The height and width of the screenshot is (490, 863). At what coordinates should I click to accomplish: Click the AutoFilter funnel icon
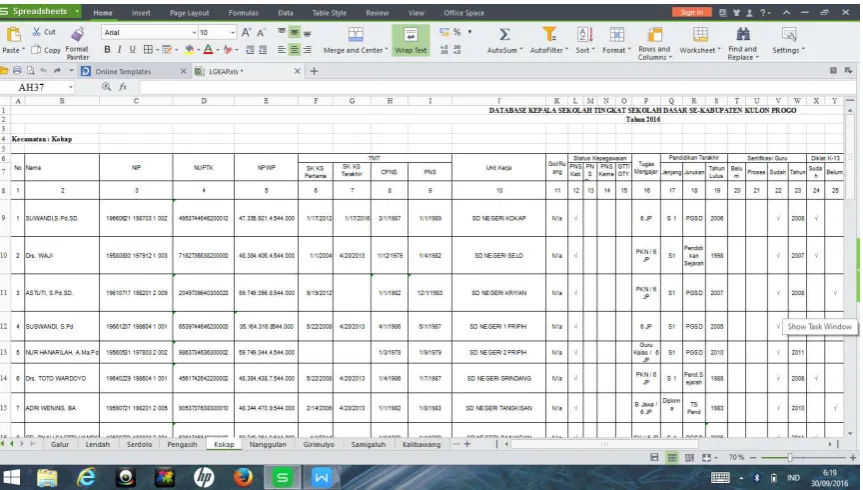point(549,35)
